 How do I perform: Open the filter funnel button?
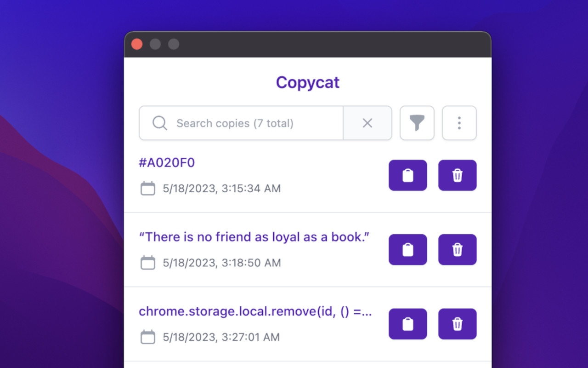click(417, 123)
